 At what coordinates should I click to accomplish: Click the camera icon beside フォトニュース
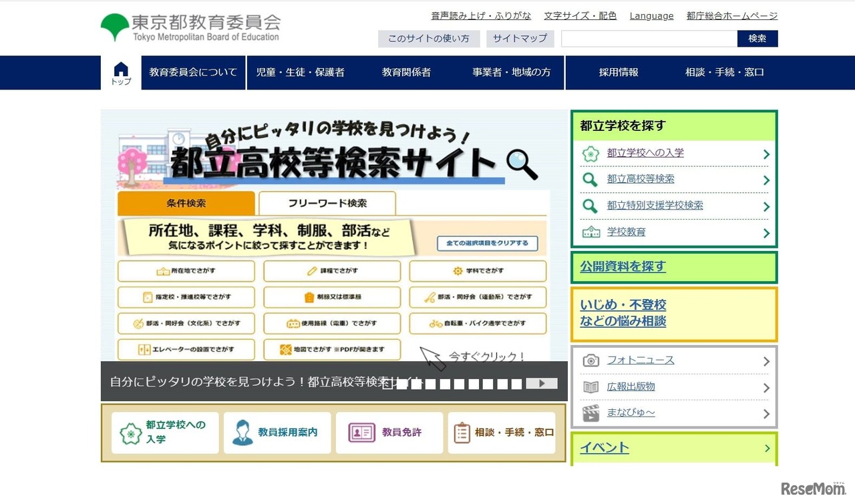tap(590, 360)
